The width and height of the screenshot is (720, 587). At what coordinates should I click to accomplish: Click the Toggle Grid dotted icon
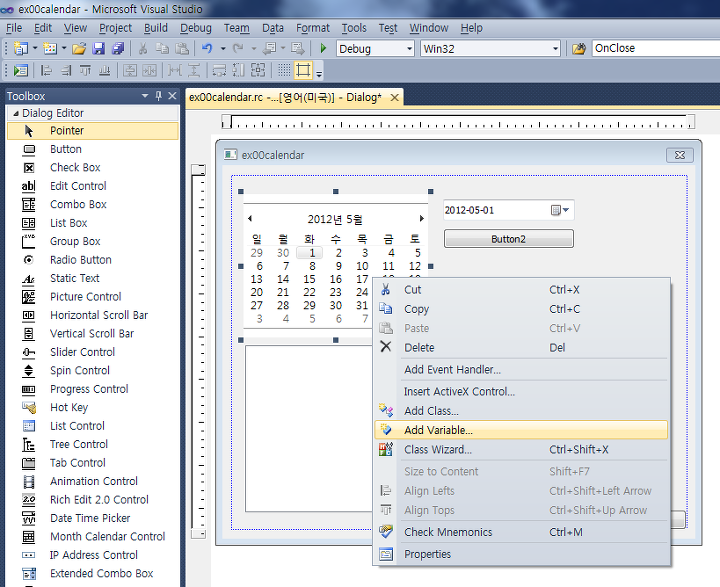click(284, 70)
